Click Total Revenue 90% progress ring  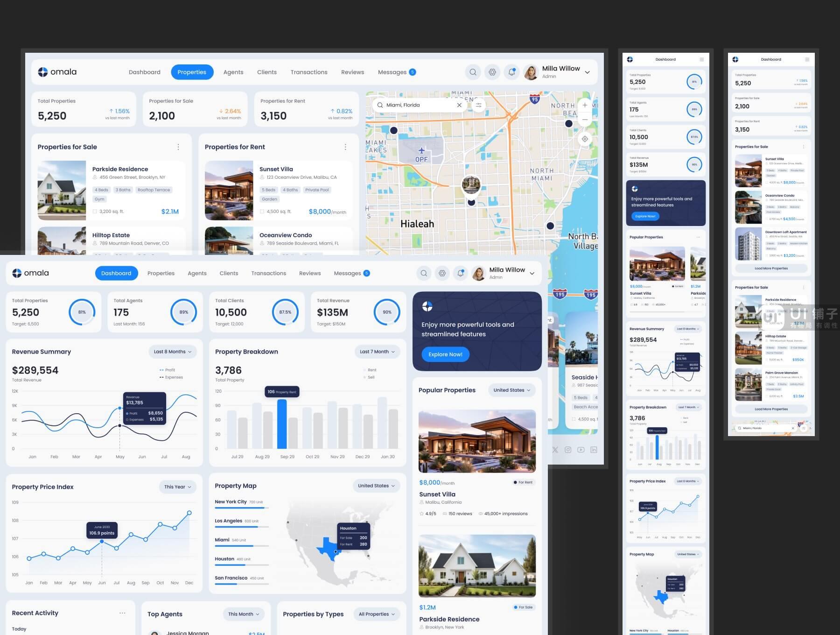coord(387,312)
